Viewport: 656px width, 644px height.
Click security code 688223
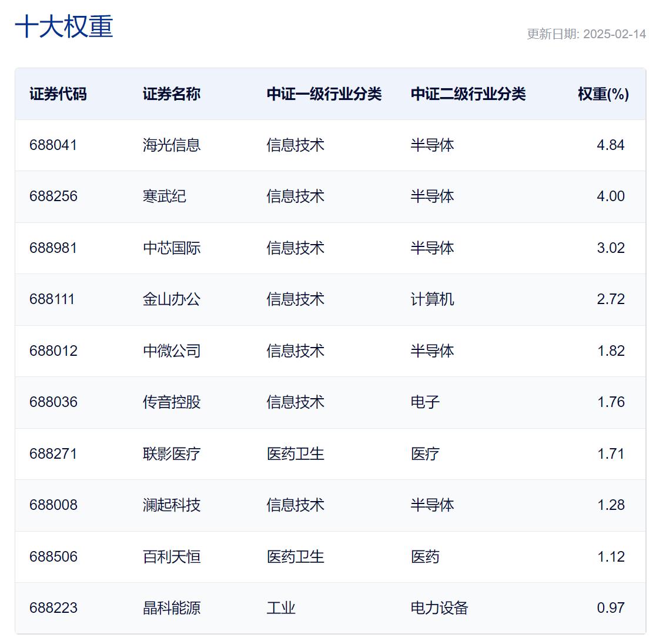click(53, 608)
